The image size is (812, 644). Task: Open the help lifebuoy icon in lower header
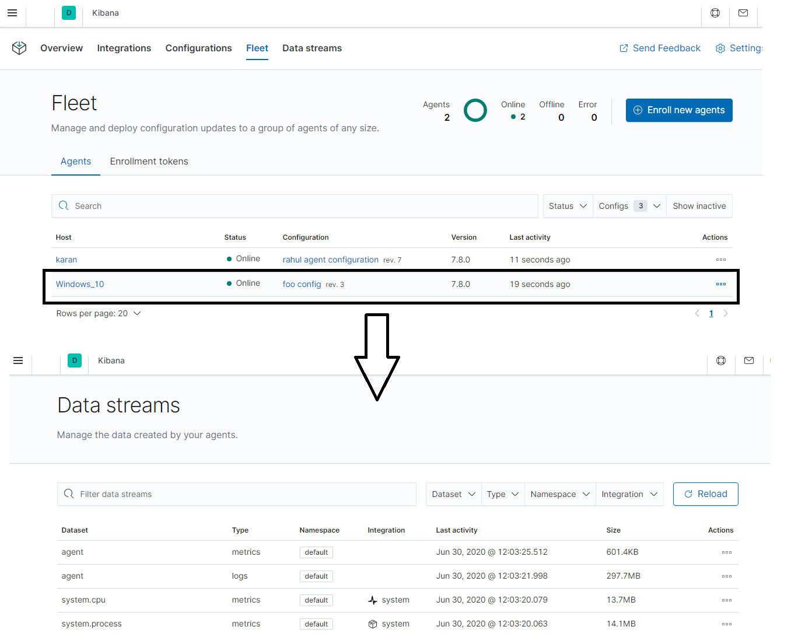click(x=721, y=360)
